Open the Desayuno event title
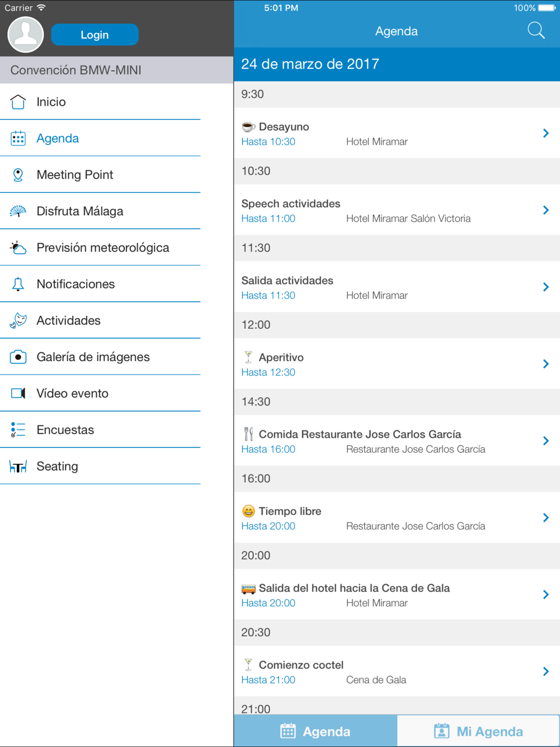This screenshot has width=560, height=747. point(284,127)
